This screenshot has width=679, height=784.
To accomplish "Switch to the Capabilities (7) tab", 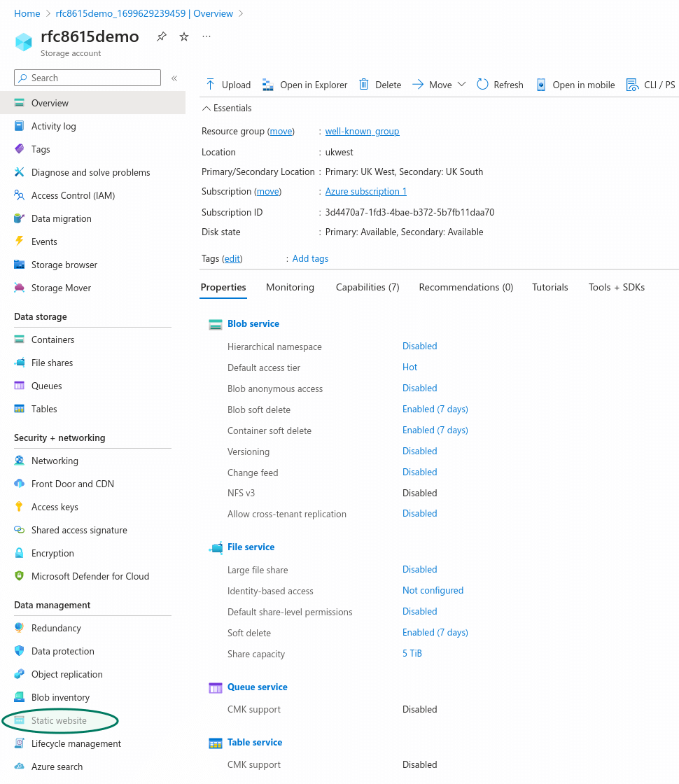I will (367, 288).
